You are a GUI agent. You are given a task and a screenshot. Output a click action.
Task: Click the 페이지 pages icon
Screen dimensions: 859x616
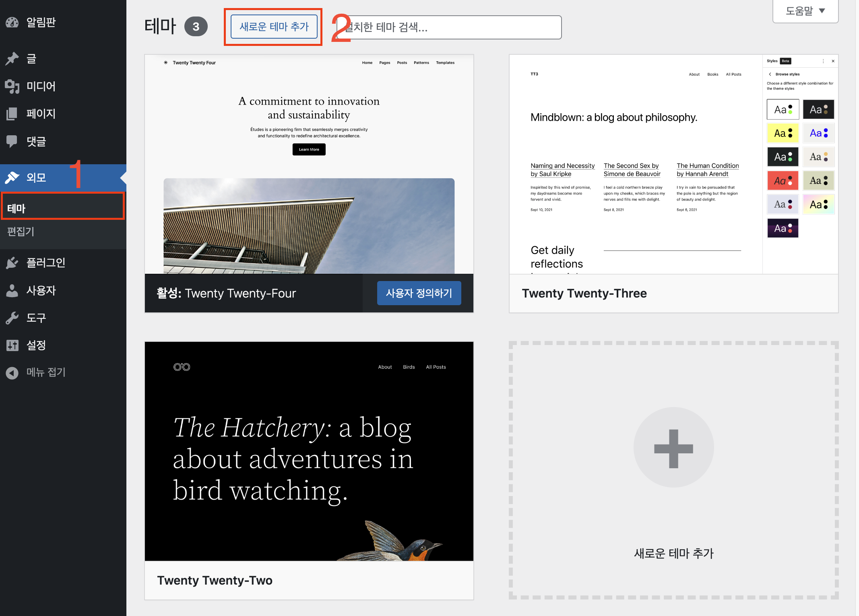(x=12, y=114)
